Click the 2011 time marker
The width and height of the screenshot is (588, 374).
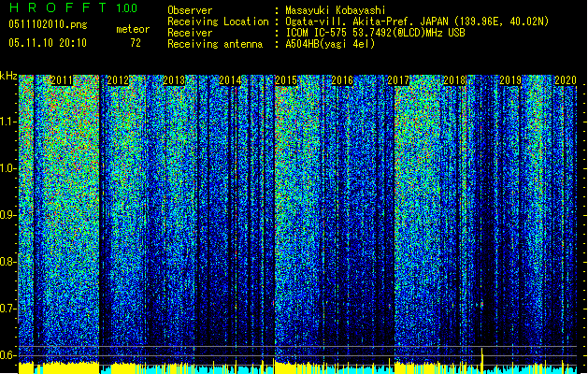click(x=62, y=80)
